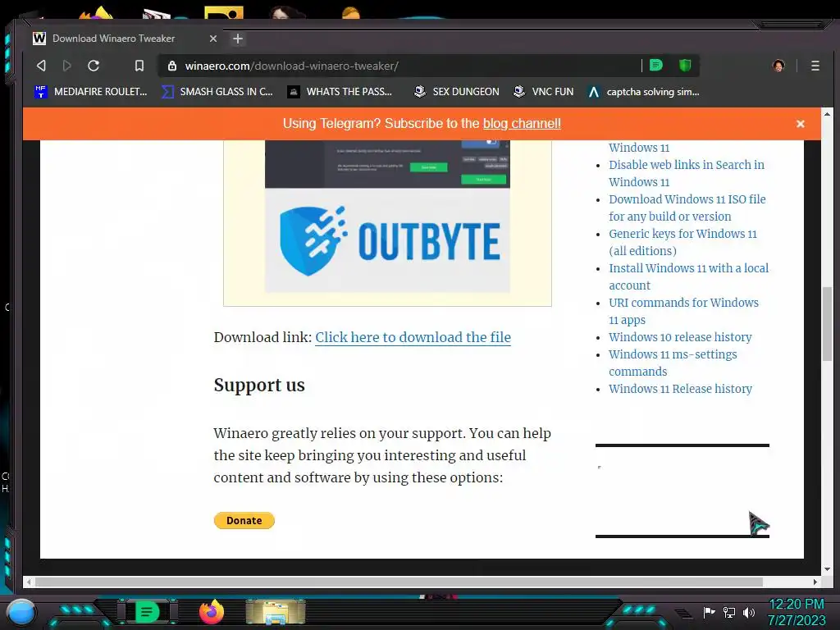Image resolution: width=840 pixels, height=630 pixels.
Task: Go back to the previous page
Action: (x=41, y=66)
